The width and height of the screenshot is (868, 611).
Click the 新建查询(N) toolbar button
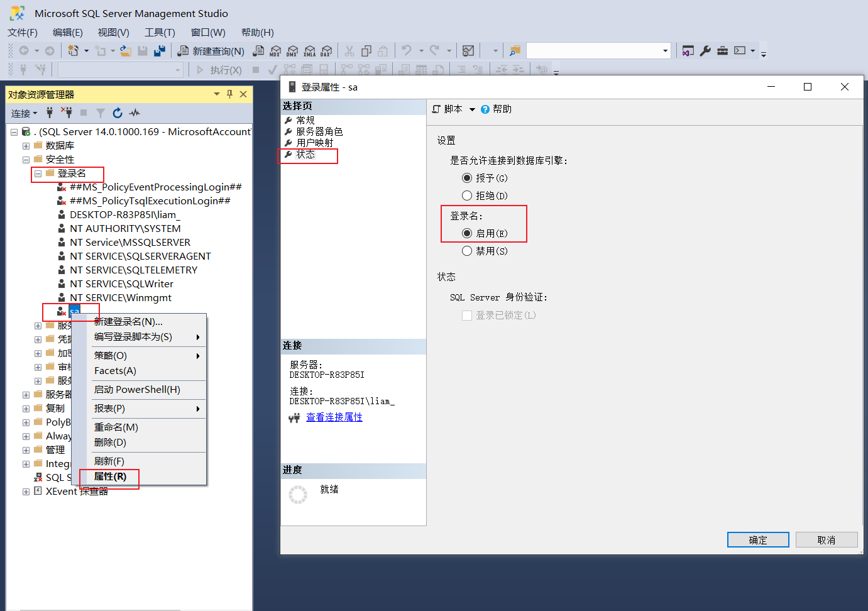click(211, 51)
